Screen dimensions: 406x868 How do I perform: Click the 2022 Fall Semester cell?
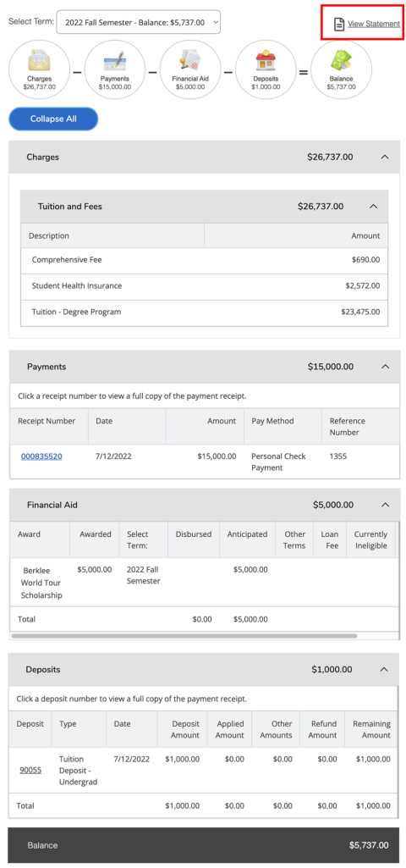pyautogui.click(x=143, y=575)
